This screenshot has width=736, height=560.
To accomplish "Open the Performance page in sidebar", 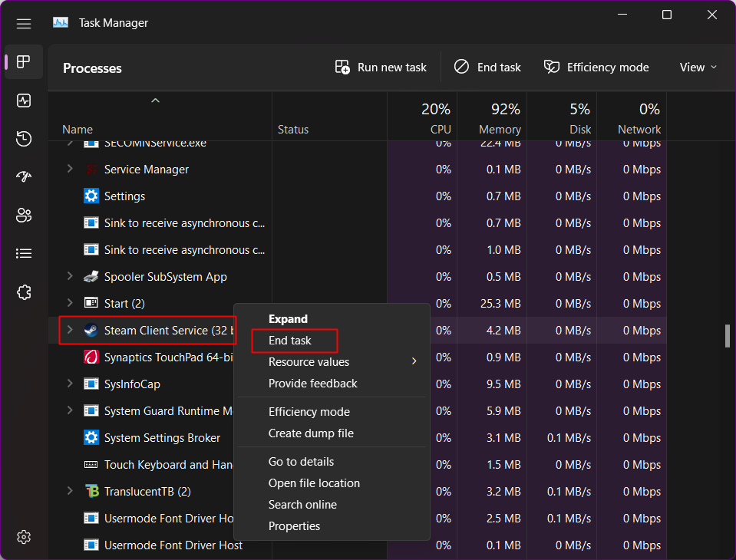I will click(x=24, y=100).
